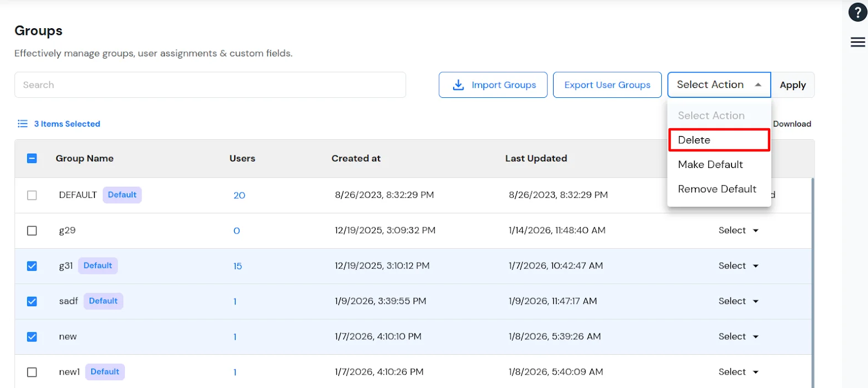Click created date 1/9/2026, 3:39:55 PM
This screenshot has height=388, width=868.
[x=380, y=301]
